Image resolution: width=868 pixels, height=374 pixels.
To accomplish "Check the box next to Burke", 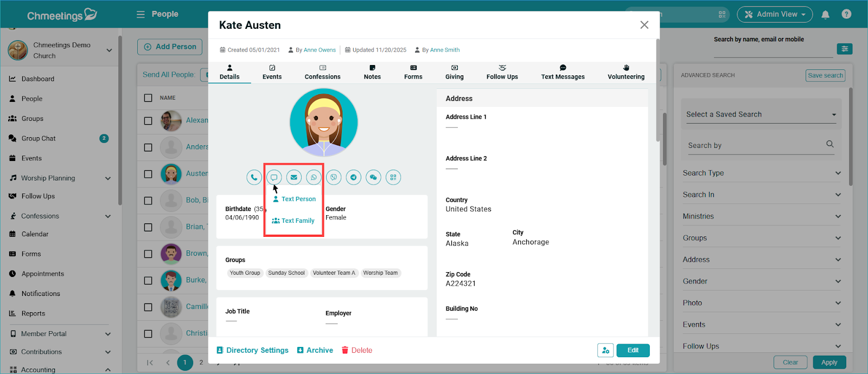I will (x=148, y=281).
